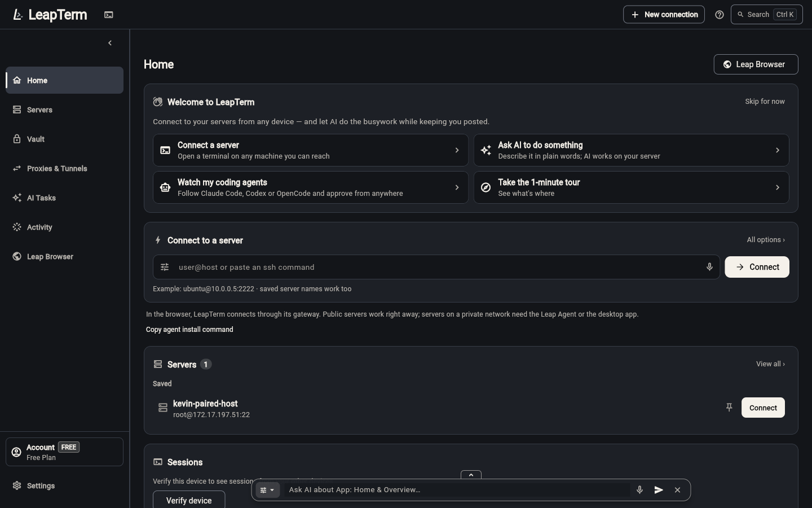This screenshot has width=812, height=508.
Task: Open Leap Browser in the sidebar
Action: click(x=65, y=256)
